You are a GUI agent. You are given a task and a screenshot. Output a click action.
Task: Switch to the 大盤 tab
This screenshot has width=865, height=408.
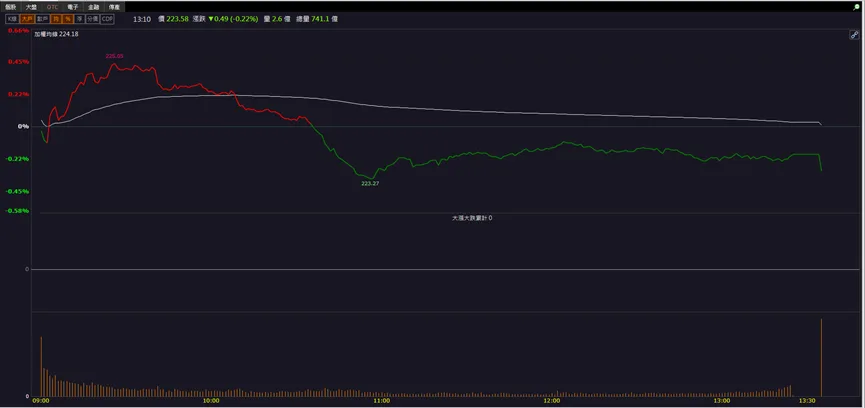(x=31, y=7)
